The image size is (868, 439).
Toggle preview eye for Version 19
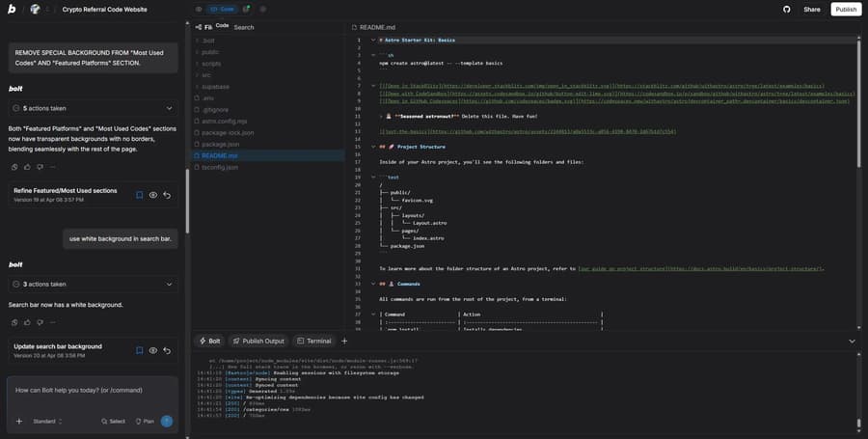click(x=153, y=195)
